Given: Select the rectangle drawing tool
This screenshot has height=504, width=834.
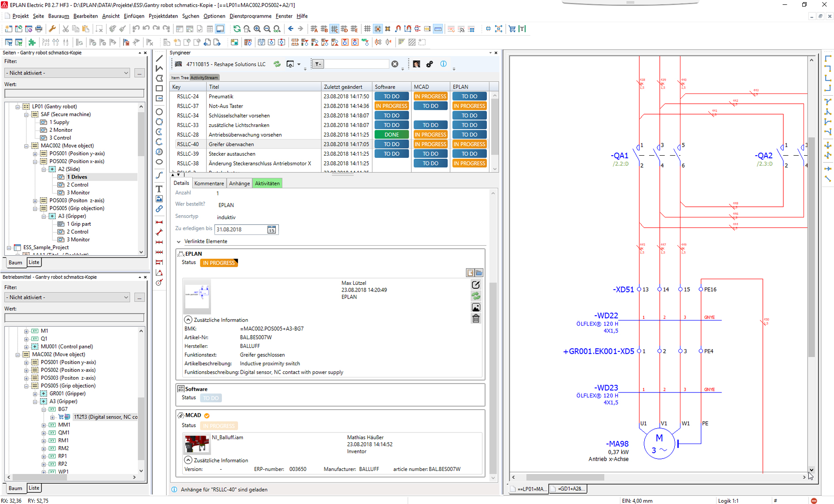Looking at the screenshot, I should click(x=159, y=88).
